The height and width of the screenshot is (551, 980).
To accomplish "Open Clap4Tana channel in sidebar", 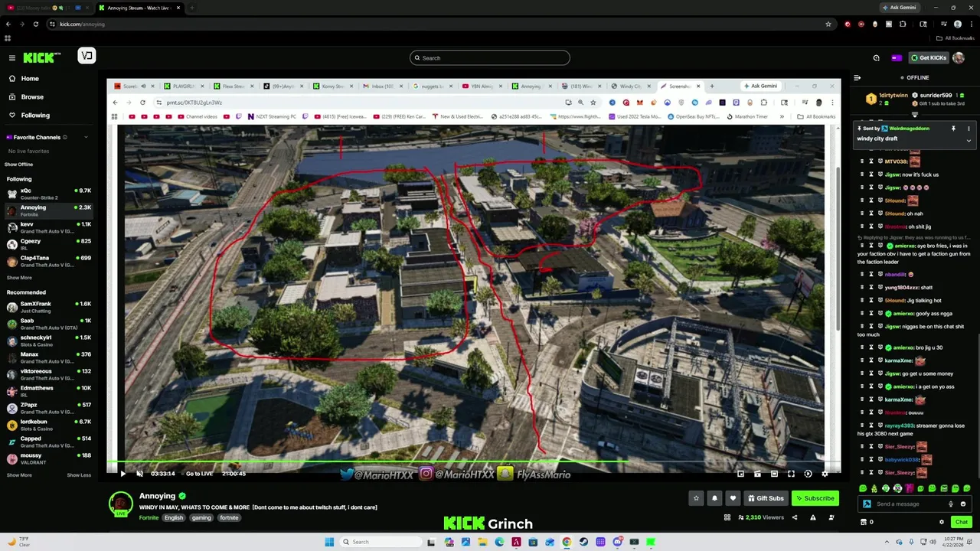I will tap(49, 261).
